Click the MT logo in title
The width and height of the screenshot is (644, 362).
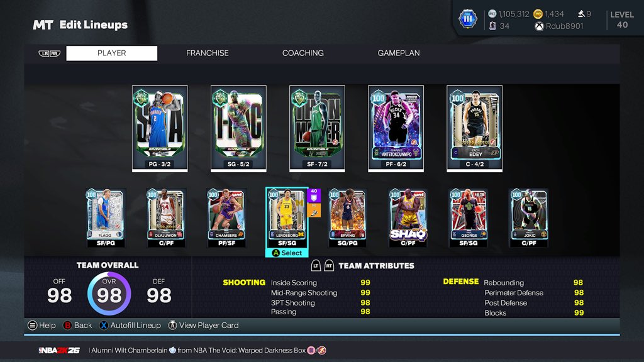click(x=43, y=25)
